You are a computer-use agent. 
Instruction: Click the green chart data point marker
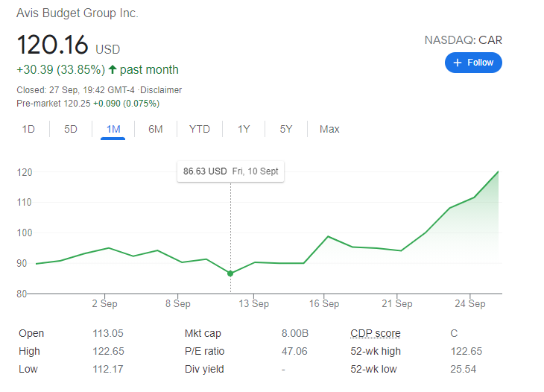click(x=230, y=274)
